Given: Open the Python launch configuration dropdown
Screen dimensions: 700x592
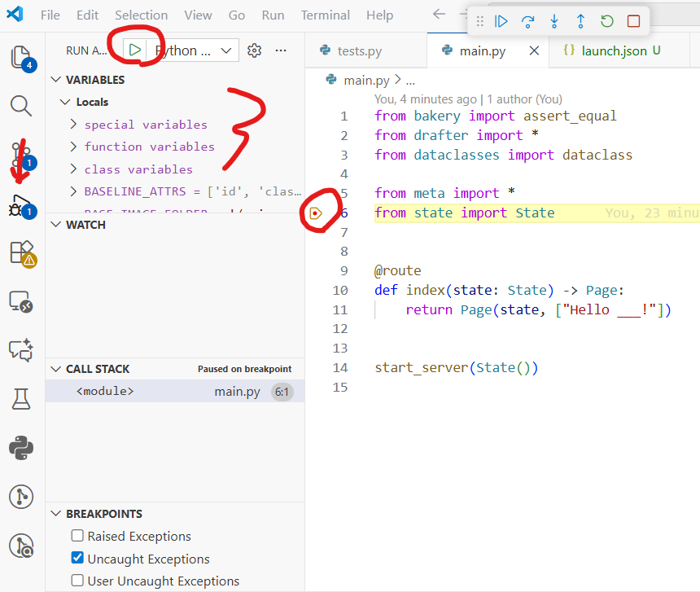Looking at the screenshot, I should point(225,50).
